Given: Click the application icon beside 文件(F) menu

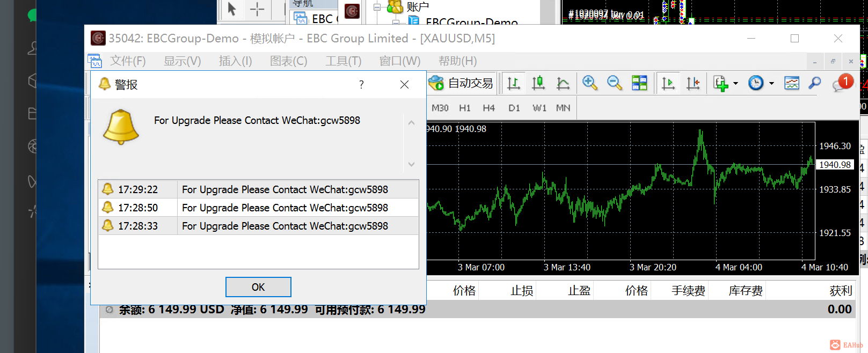Looking at the screenshot, I should pos(95,61).
